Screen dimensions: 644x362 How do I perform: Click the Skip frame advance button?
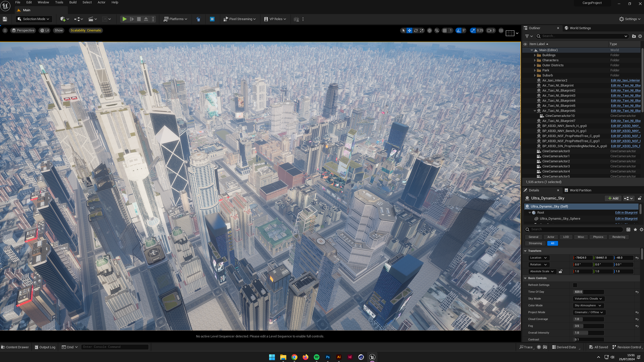[x=132, y=19]
